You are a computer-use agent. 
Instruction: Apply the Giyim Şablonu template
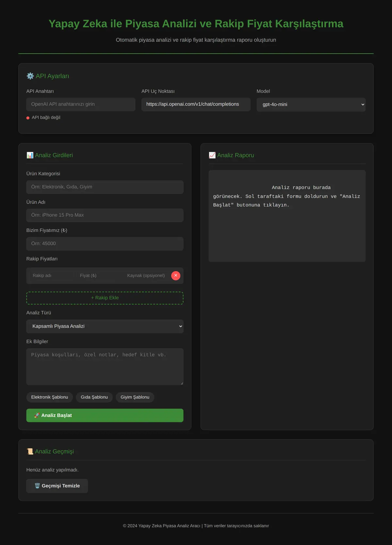(135, 397)
